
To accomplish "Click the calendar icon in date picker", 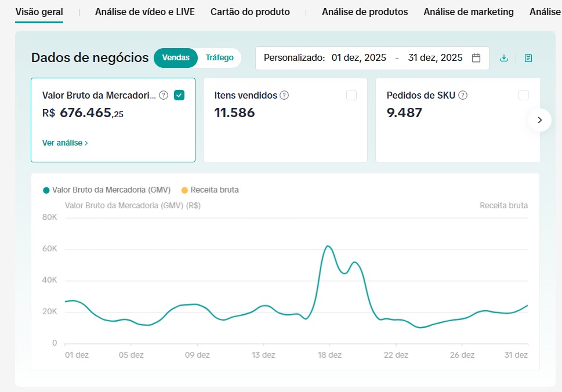I will (476, 58).
